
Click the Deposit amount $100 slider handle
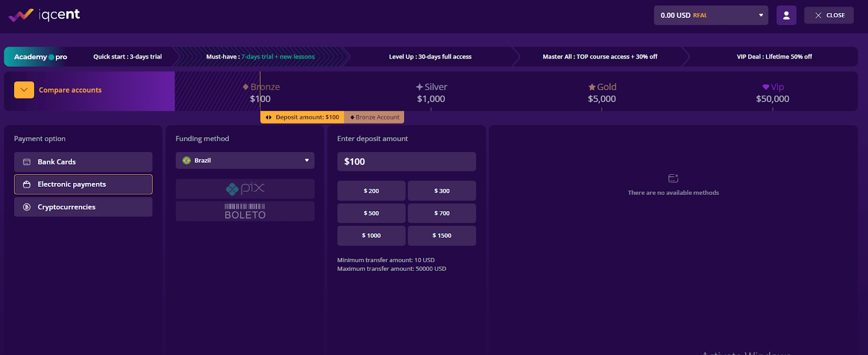(x=302, y=117)
